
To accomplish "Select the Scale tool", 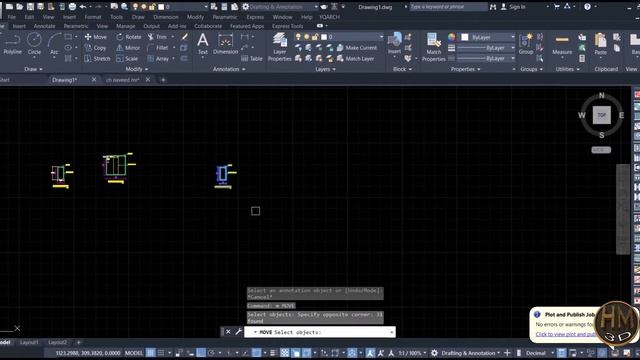I will point(127,59).
